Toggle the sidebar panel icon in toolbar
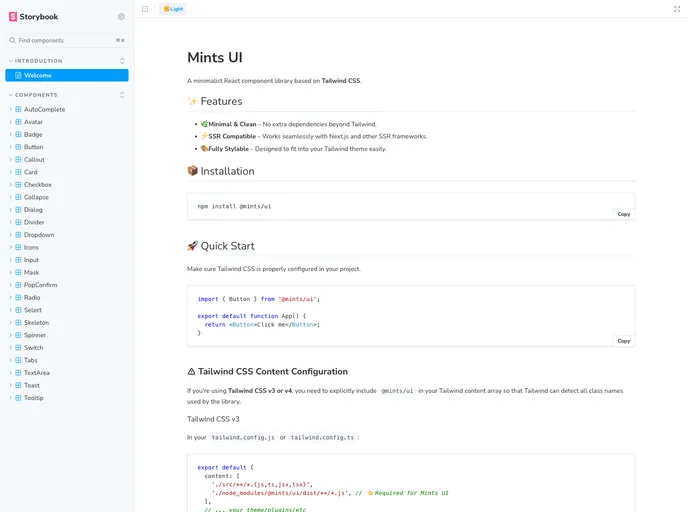688x512 pixels. [x=145, y=9]
